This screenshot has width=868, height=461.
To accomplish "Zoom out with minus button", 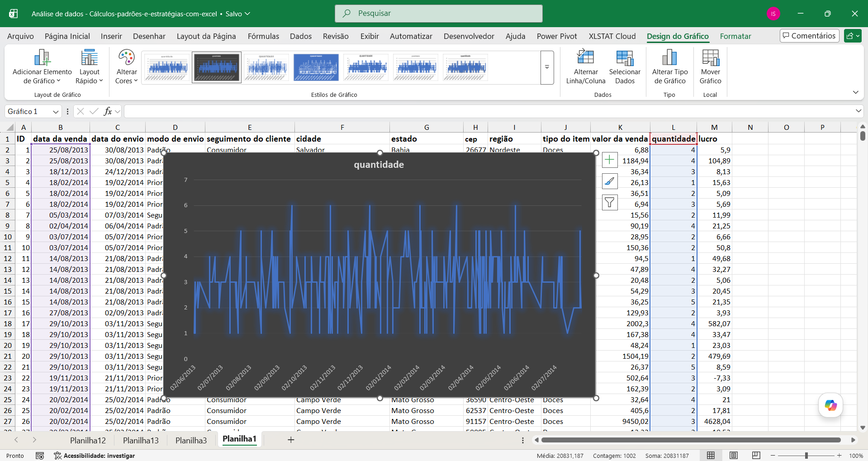I will (773, 456).
